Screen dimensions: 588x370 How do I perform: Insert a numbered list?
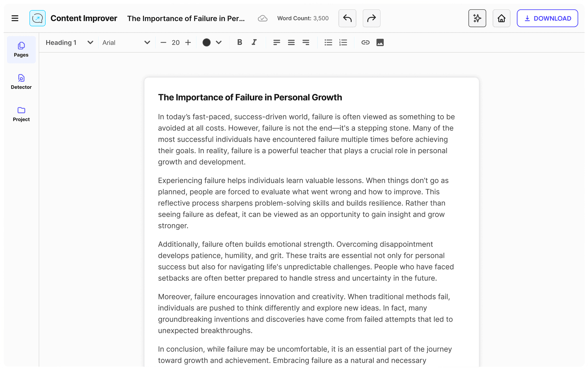coord(343,42)
